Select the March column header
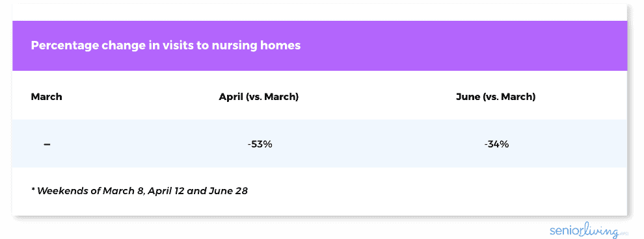Viewport: 644px width, 239px height. (46, 97)
